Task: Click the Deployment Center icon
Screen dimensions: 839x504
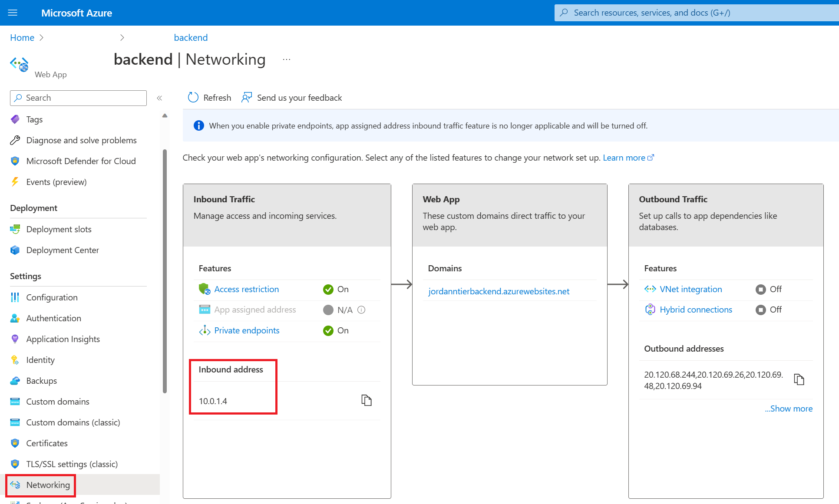Action: click(x=16, y=249)
